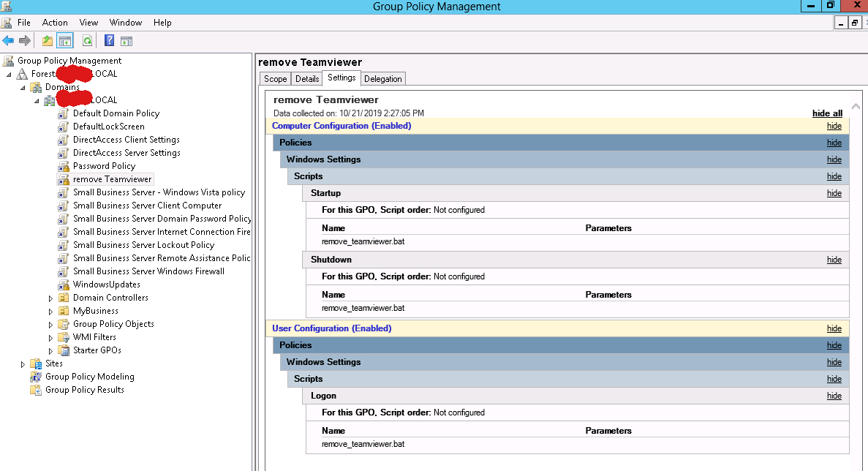Screen dimensions: 868x471
Task: Click the Back arrow toolbar icon
Action: click(8, 40)
